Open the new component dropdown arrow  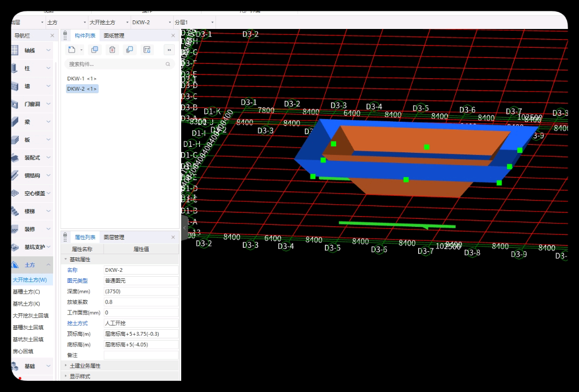tap(81, 50)
